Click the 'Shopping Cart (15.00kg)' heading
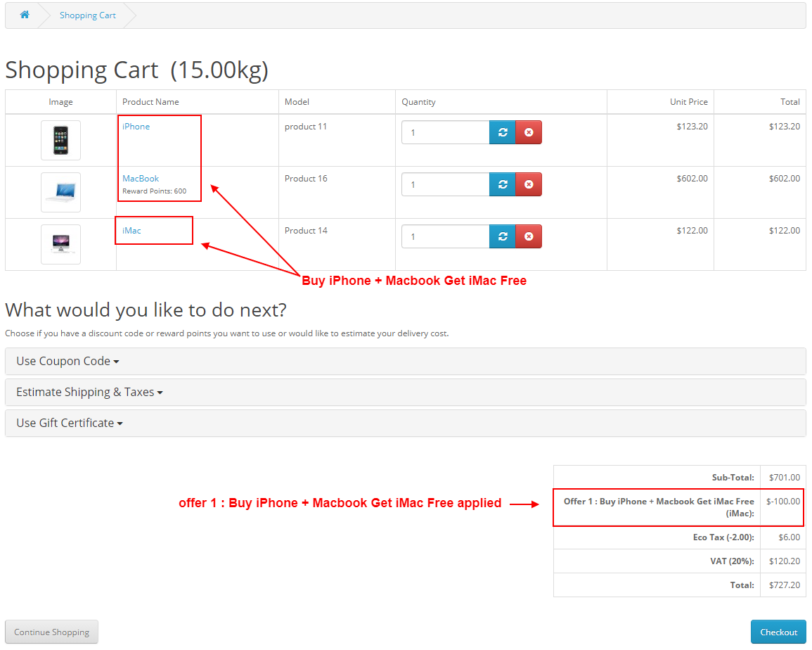812x650 pixels. coord(136,70)
